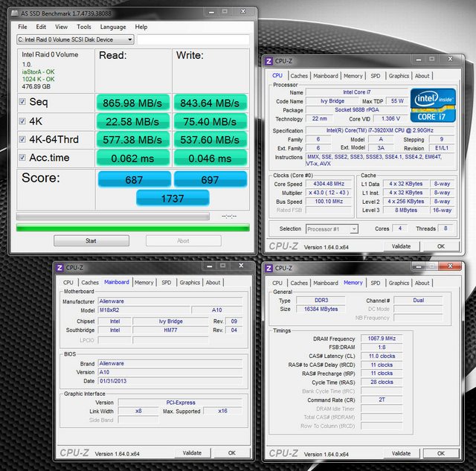This screenshot has width=476, height=471.
Task: Open the File menu in AS SSD Benchmark
Action: pyautogui.click(x=22, y=27)
